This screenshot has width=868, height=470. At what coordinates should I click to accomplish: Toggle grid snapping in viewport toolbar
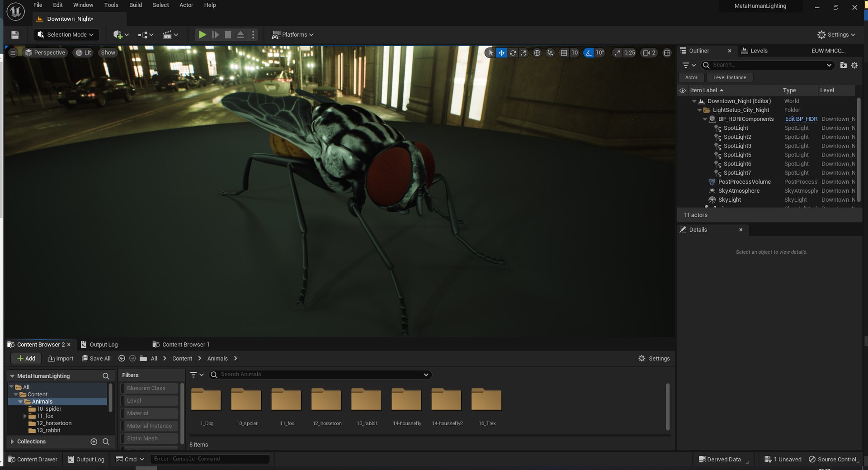pyautogui.click(x=564, y=53)
